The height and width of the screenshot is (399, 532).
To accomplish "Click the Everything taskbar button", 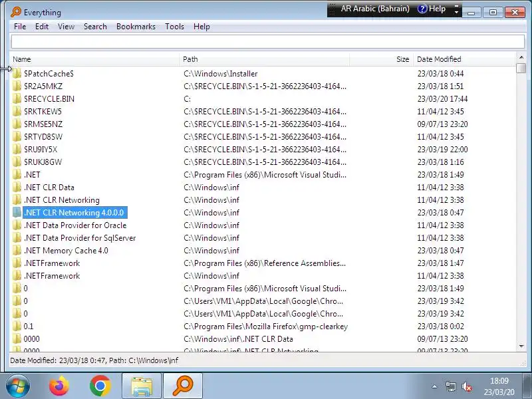I will tap(183, 386).
